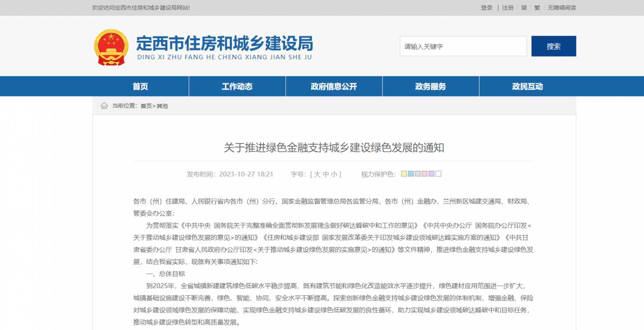Click the home icon in breadcrumb
This screenshot has height=330, width=644.
point(104,106)
